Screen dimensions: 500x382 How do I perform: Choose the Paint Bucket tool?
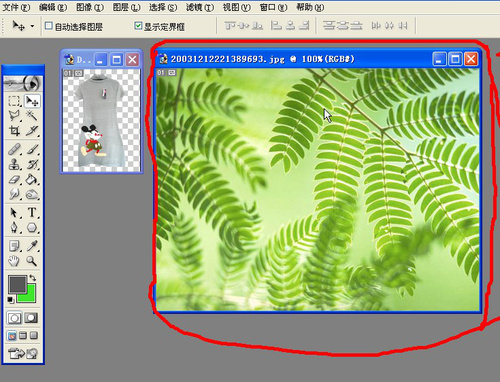[x=32, y=180]
